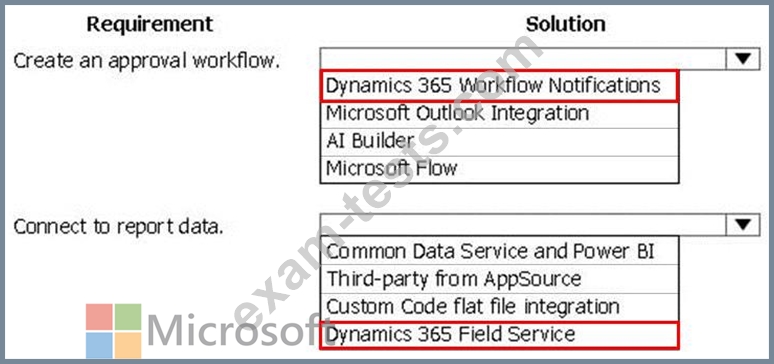This screenshot has width=774, height=364.
Task: Select Custom Code flat file integration
Action: (x=499, y=307)
